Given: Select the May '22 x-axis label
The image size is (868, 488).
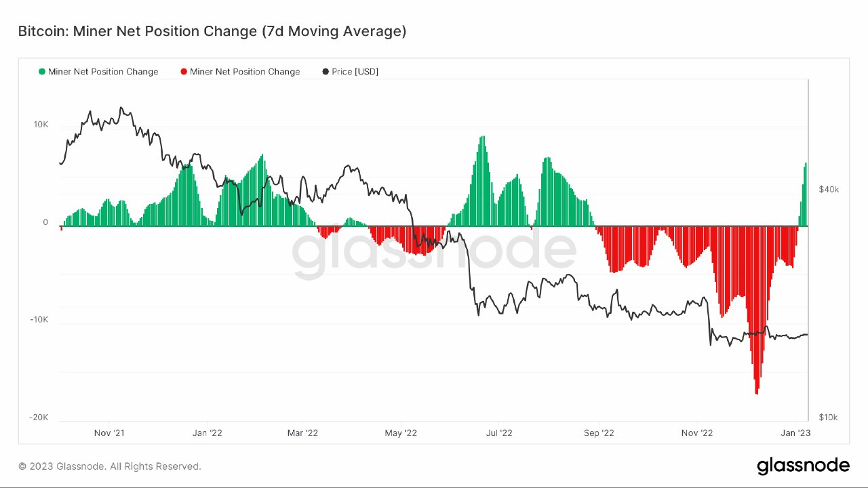Looking at the screenshot, I should (401, 432).
